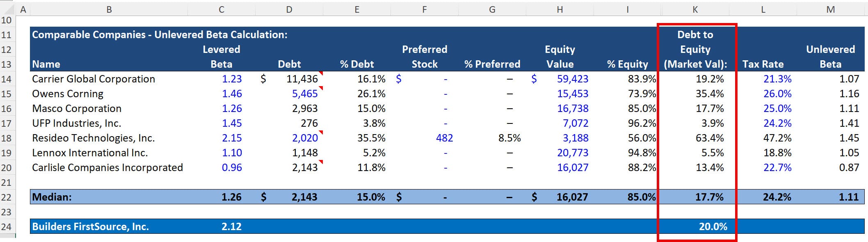Click preferred stock value 482
Image resolution: width=868 pixels, height=242 pixels.
click(x=444, y=138)
